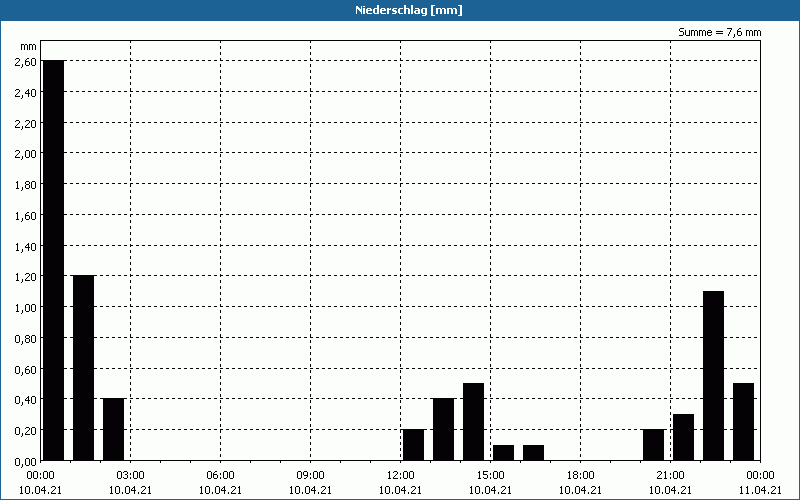Click the Summe = 7,6 mm label
800x500 pixels.
pos(719,32)
